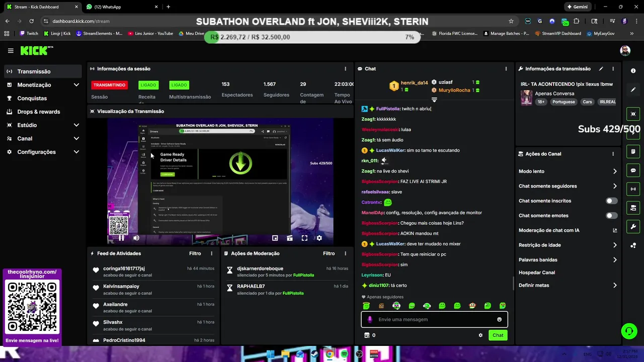Viewport: 644px width, 362px height.
Task: Click FullPistolla moderator link for djskarnerdoreboque
Action: 303,276
